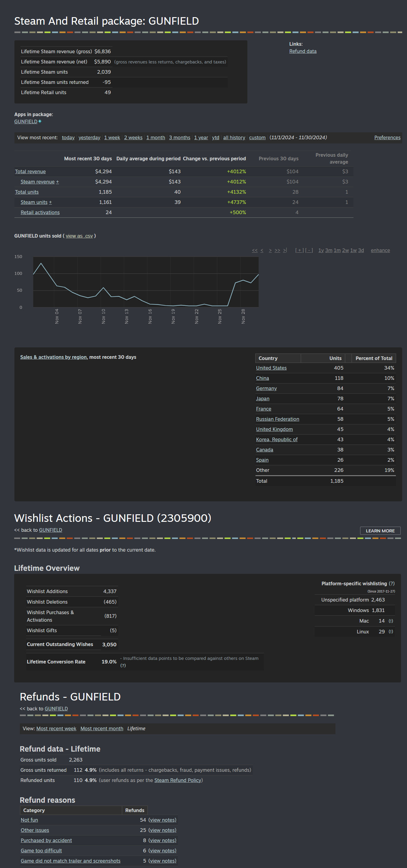The height and width of the screenshot is (868, 407).
Task: Select 'yesterday' time range
Action: pos(89,137)
